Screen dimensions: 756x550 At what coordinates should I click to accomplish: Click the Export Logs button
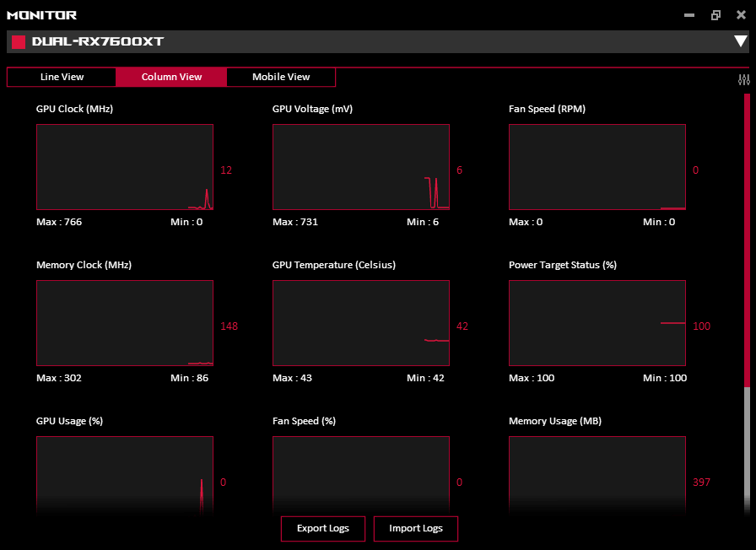[322, 529]
